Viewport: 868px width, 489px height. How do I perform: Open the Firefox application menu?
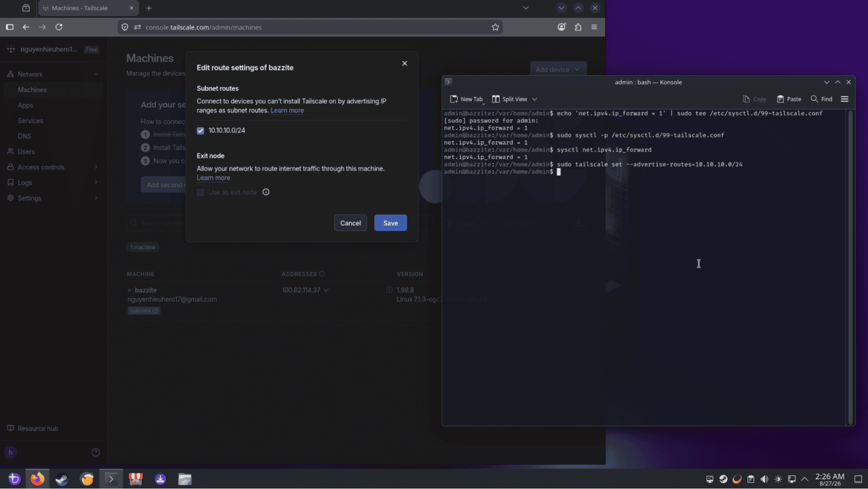click(x=594, y=27)
